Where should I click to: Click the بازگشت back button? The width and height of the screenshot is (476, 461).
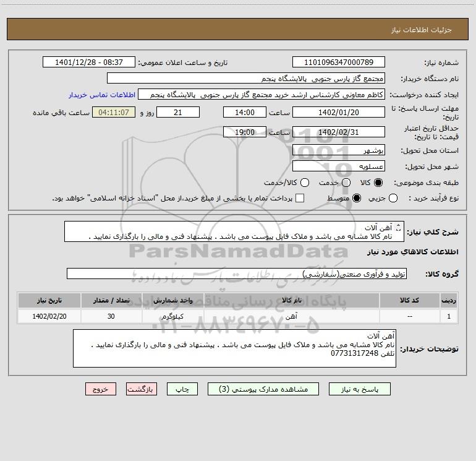tap(142, 389)
